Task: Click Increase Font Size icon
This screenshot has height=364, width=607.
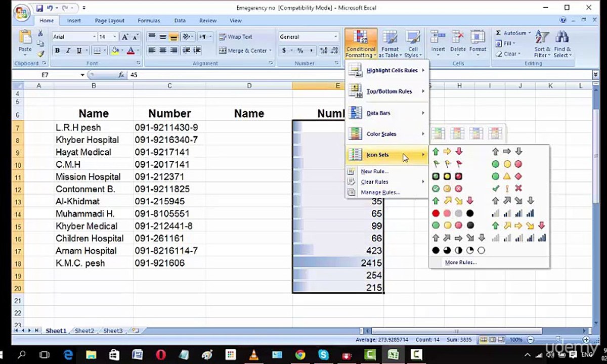Action: (125, 37)
